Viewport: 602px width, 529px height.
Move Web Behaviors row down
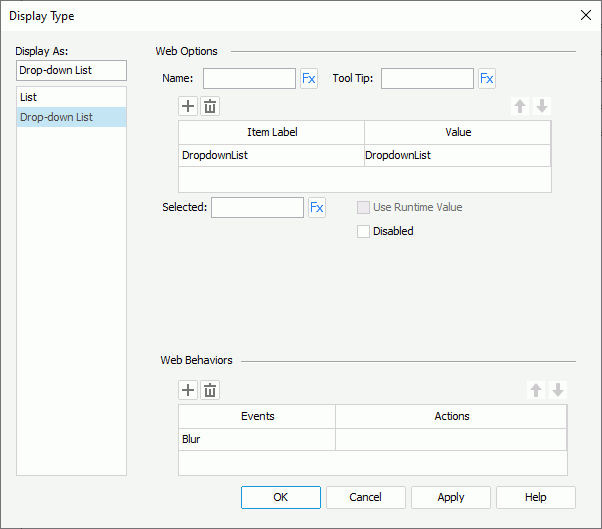(558, 390)
